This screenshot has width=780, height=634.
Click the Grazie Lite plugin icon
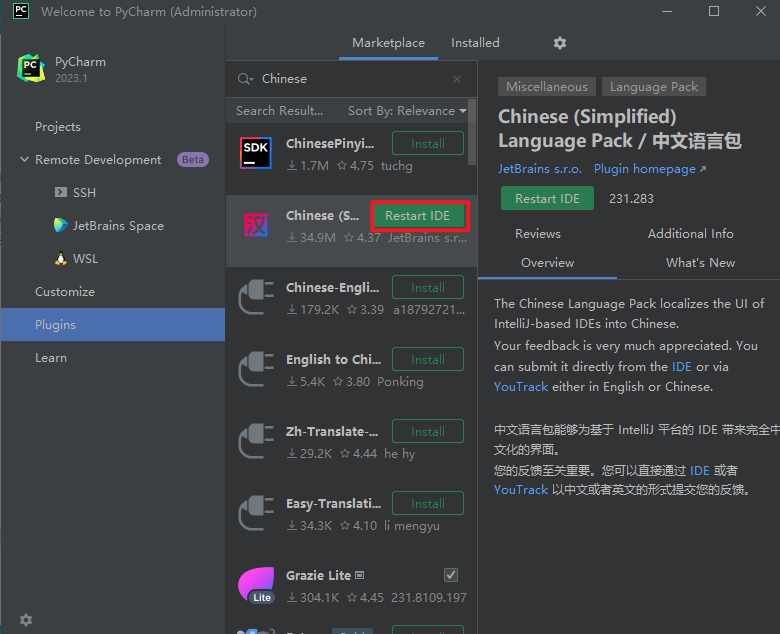256,585
